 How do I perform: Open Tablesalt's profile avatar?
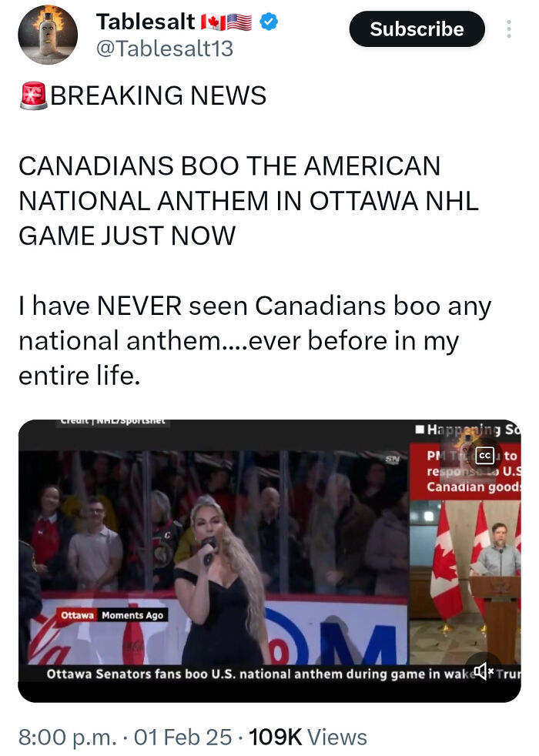47,35
